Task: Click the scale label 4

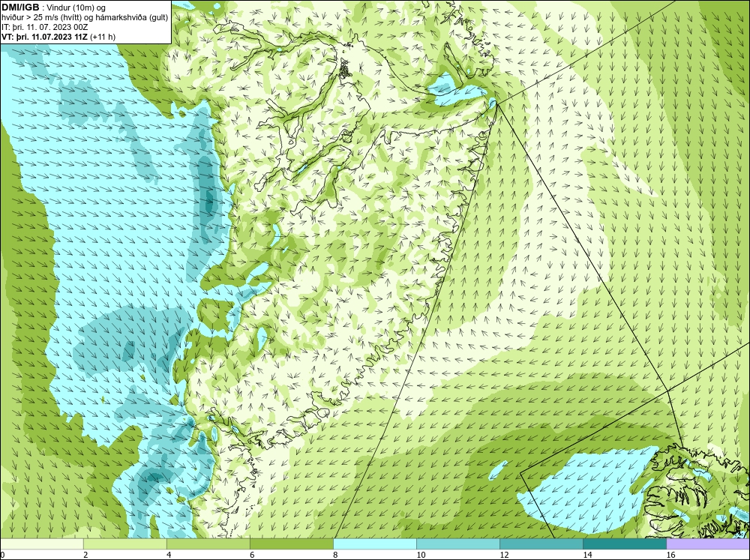Action: pos(169,555)
